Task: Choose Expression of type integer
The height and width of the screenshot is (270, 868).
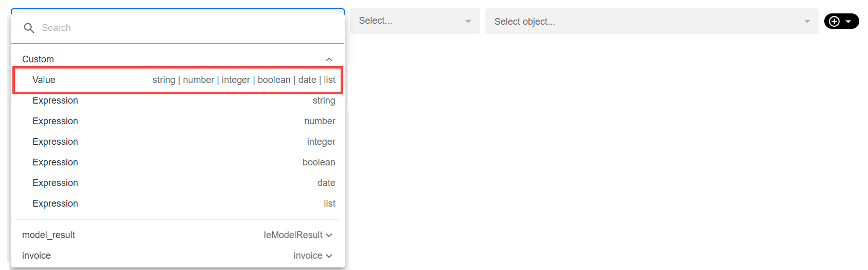Action: pos(178,142)
